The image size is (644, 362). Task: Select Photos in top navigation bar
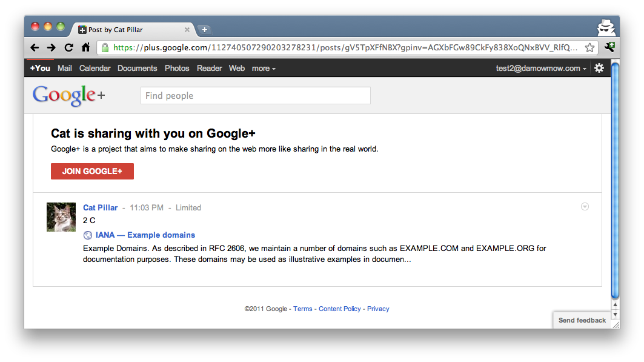(177, 69)
